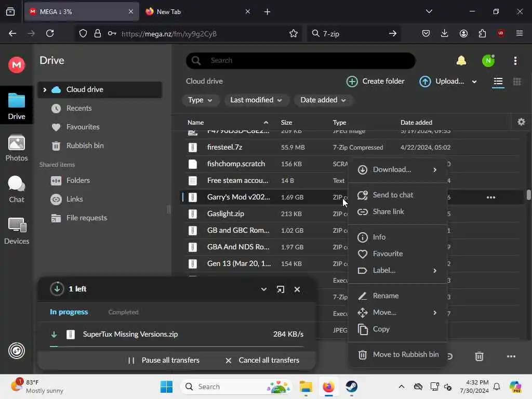Expand the Cloud drive tree
Screen dimensions: 532x399
point(45,89)
